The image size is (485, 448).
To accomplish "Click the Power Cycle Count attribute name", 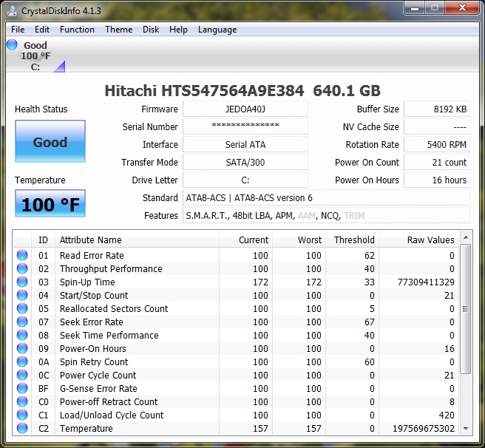I will click(x=98, y=375).
